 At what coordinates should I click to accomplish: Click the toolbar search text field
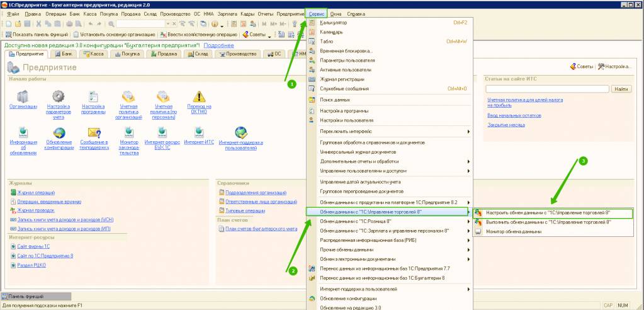[x=140, y=24]
